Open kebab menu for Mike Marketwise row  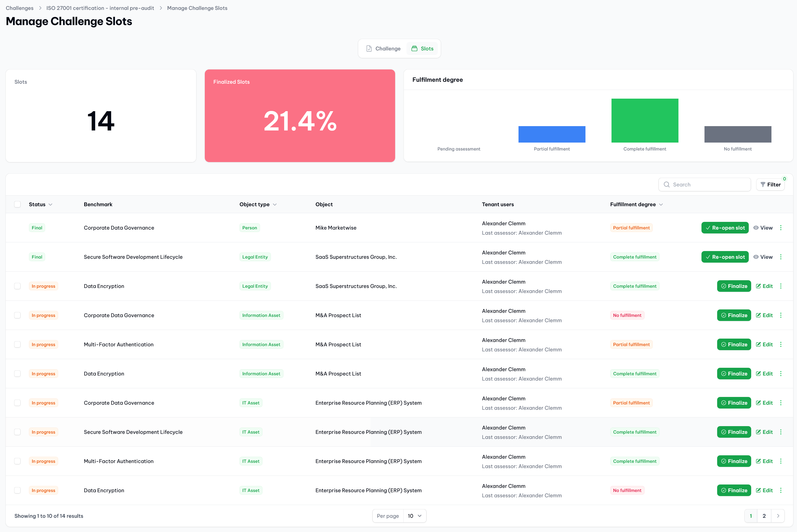point(781,228)
